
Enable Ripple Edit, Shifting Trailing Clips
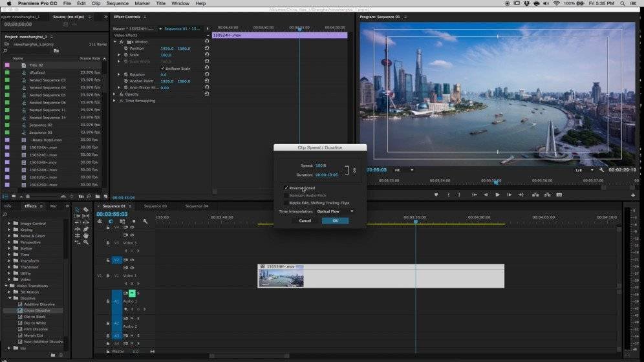286,203
